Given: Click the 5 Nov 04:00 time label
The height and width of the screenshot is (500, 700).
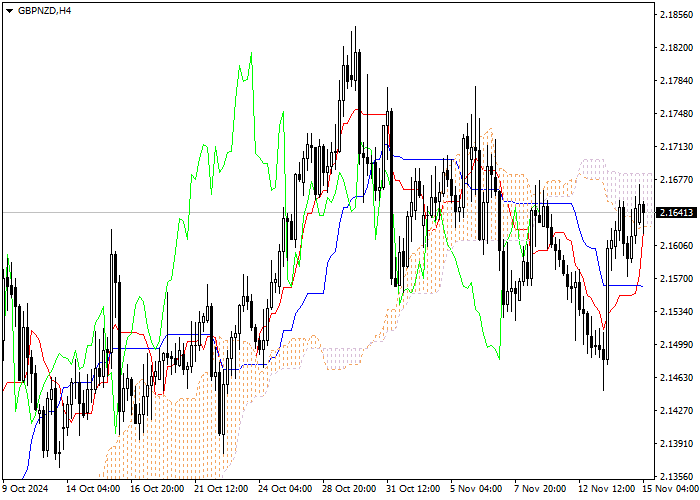Looking at the screenshot, I should (x=476, y=489).
